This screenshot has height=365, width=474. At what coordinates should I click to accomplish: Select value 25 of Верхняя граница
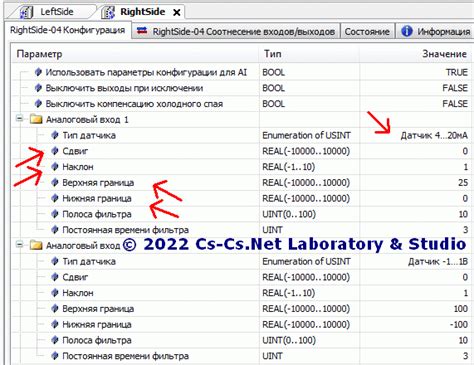coord(463,182)
